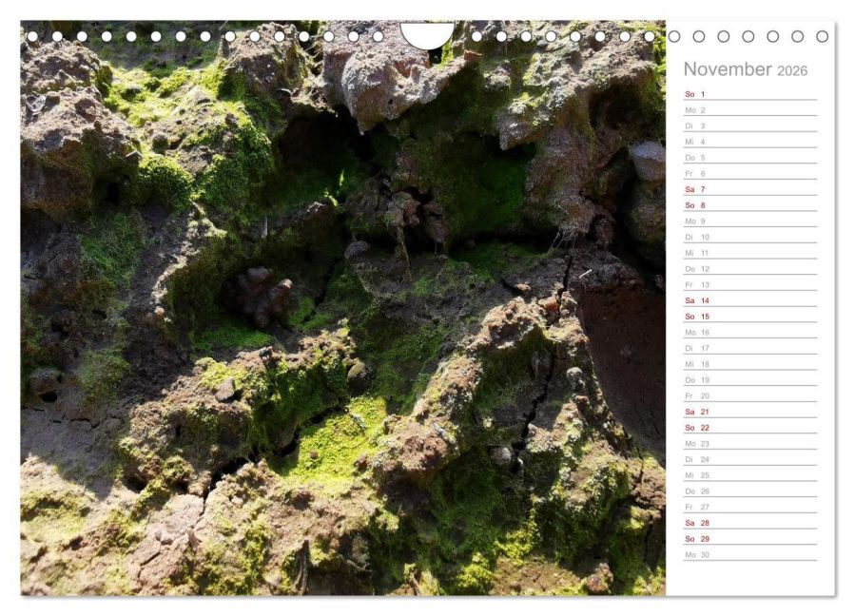Select the Mi 11 date row
Image resolution: width=855 pixels, height=616 pixels.
(750, 253)
